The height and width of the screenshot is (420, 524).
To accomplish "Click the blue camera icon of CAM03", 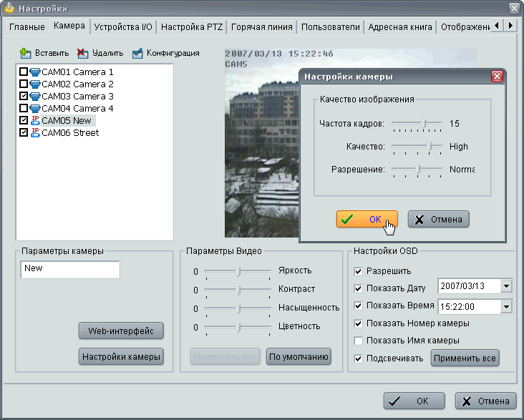I will pyautogui.click(x=35, y=96).
